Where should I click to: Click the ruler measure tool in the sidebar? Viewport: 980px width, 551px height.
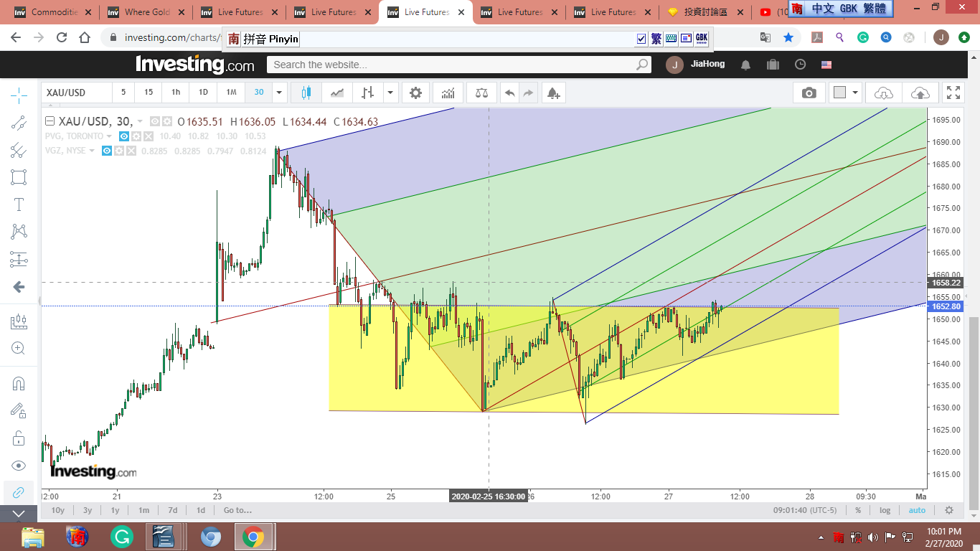click(19, 322)
